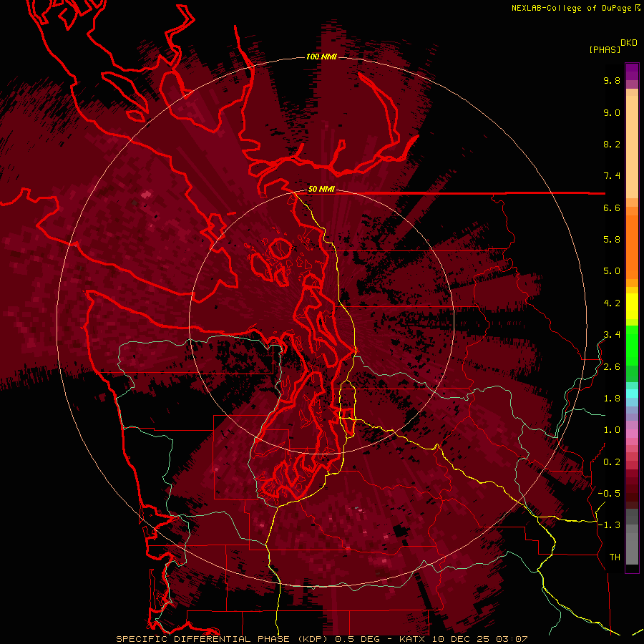Click the "100 NMI" range ring label

[321, 57]
